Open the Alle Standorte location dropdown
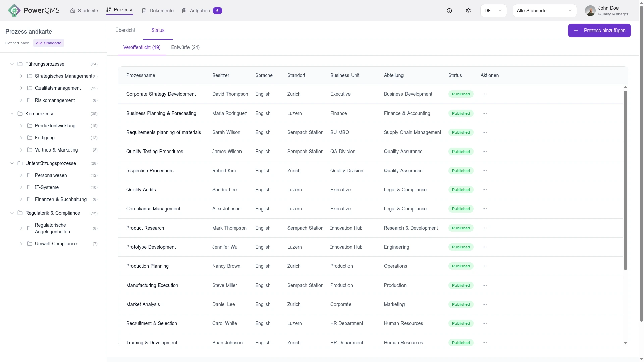 544,11
